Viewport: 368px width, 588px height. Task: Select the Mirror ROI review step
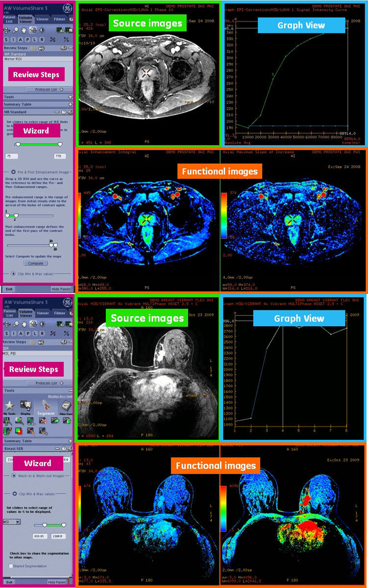(38, 59)
